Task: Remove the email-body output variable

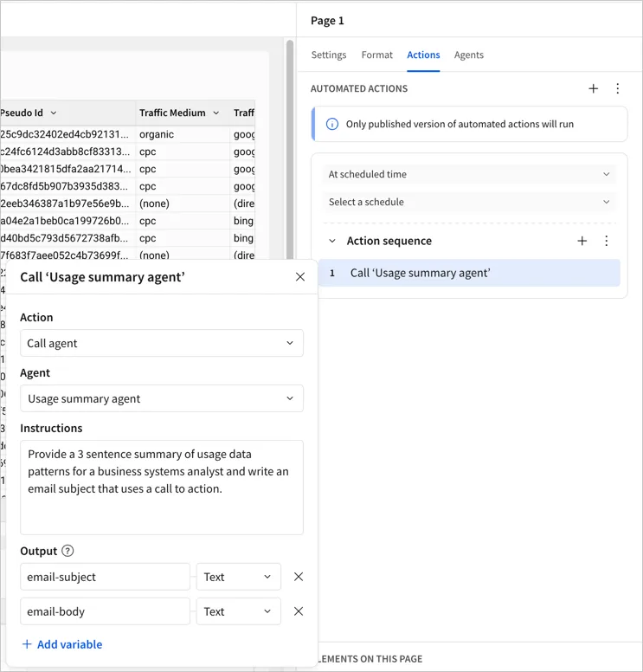Action: pyautogui.click(x=299, y=611)
